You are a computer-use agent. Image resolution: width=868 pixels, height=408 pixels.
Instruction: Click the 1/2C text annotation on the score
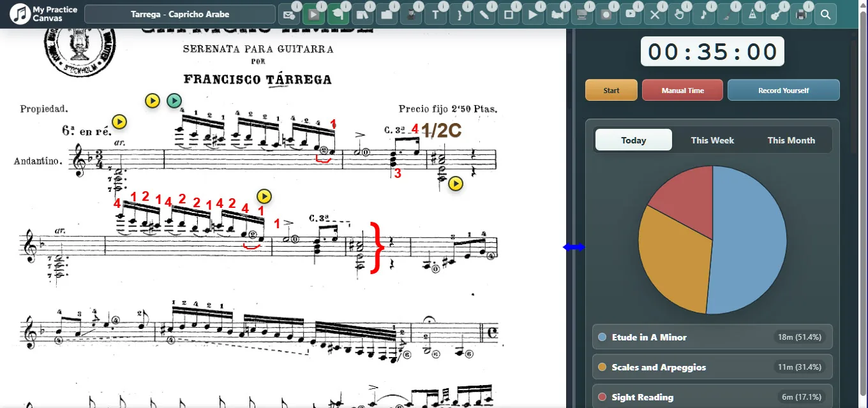pos(441,130)
